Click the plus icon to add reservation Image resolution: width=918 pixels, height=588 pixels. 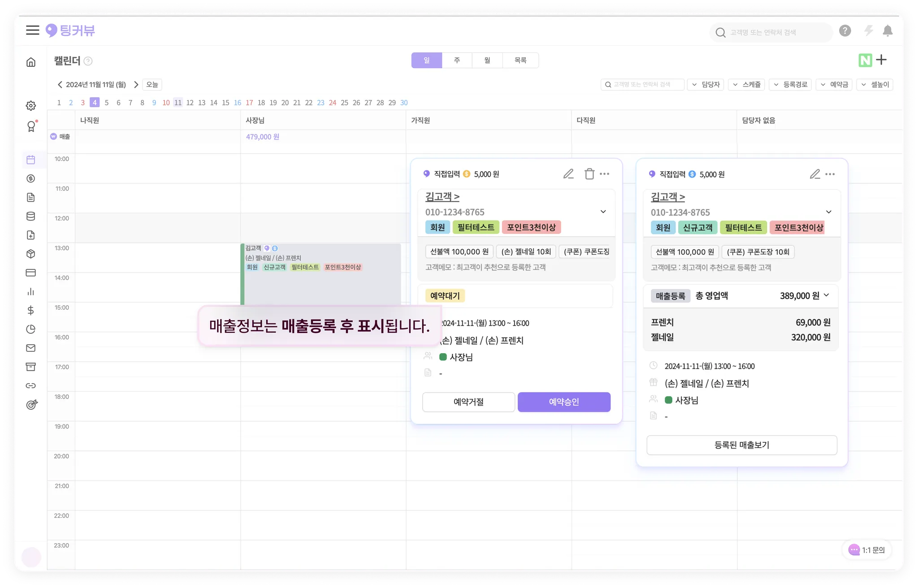point(881,60)
